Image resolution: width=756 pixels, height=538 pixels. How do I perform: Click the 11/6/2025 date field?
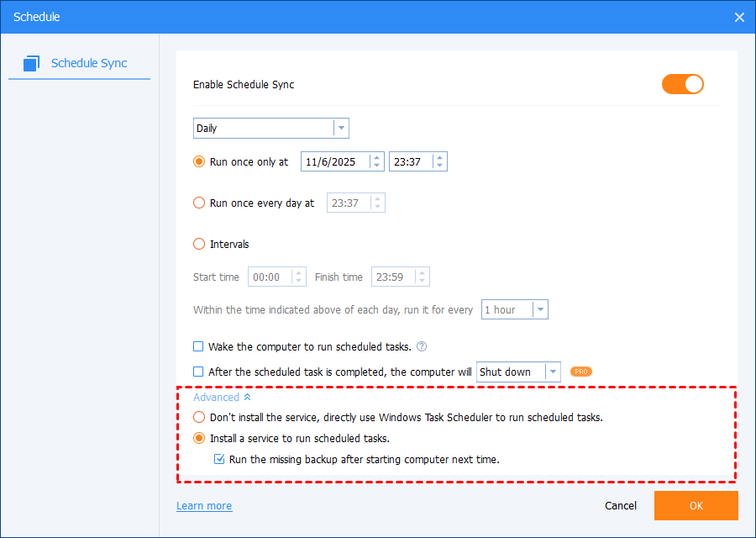tap(335, 161)
